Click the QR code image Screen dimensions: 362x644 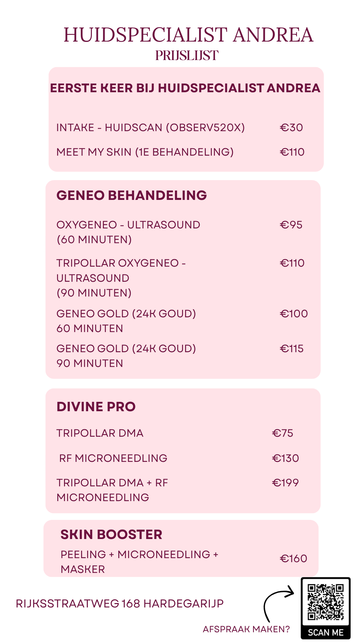coord(325,602)
